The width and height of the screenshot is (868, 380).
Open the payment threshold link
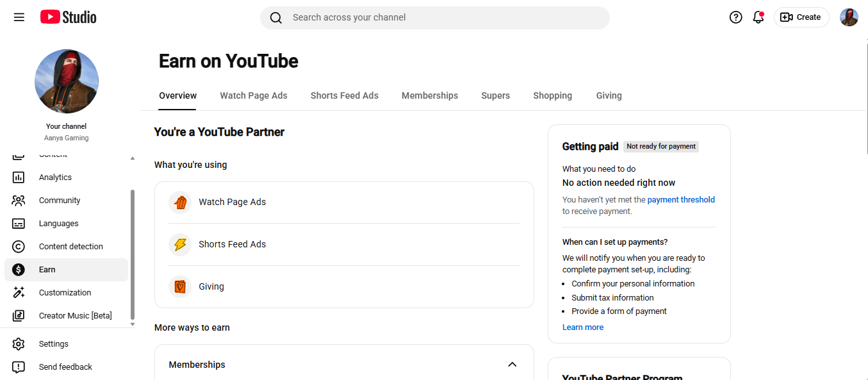point(681,200)
